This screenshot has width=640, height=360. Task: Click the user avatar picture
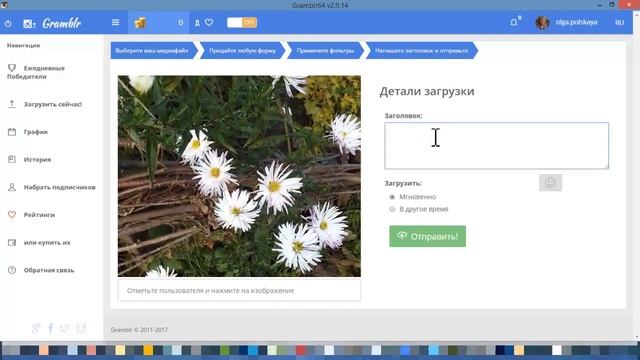pyautogui.click(x=542, y=23)
